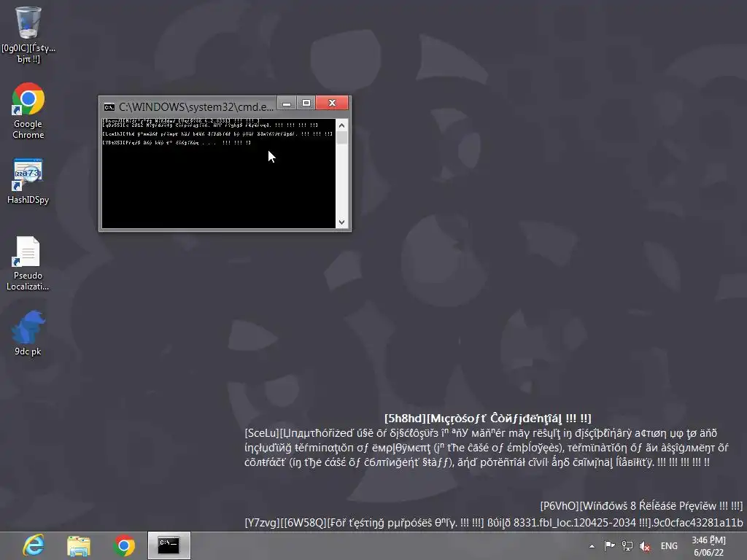Switch input language via ENG indicator
This screenshot has width=747, height=560.
(669, 546)
